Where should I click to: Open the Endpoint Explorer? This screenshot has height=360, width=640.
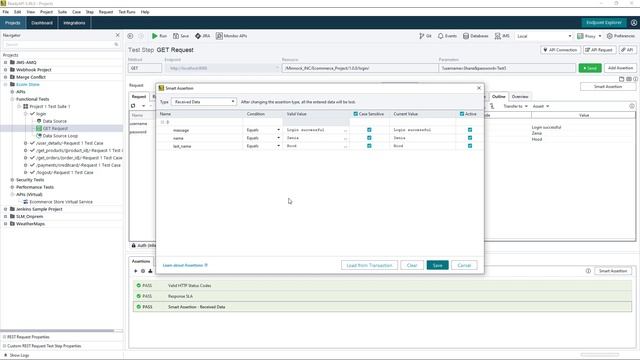click(604, 23)
